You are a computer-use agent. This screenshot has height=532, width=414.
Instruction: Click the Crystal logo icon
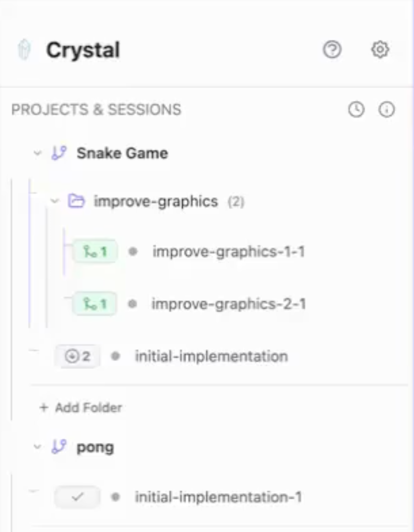(x=24, y=50)
